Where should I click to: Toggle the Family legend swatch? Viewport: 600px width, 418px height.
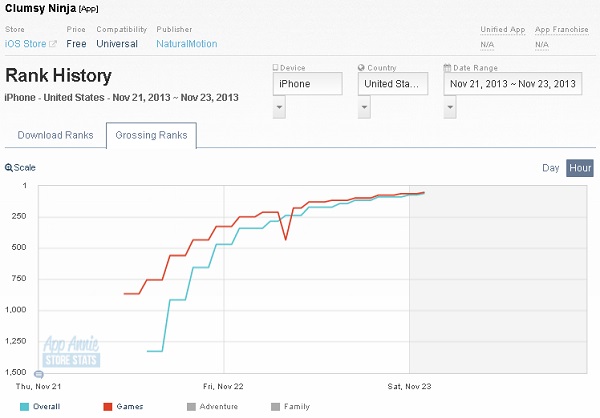point(275,407)
